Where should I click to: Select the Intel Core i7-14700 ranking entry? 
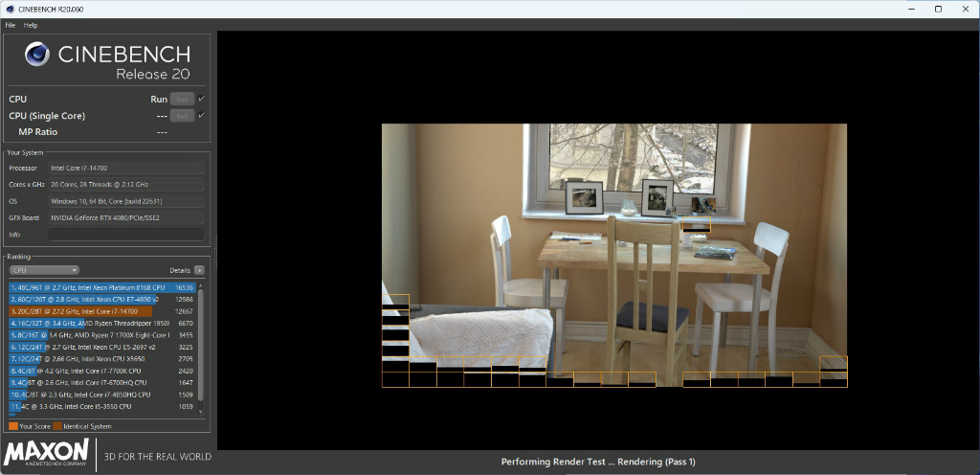pos(102,311)
